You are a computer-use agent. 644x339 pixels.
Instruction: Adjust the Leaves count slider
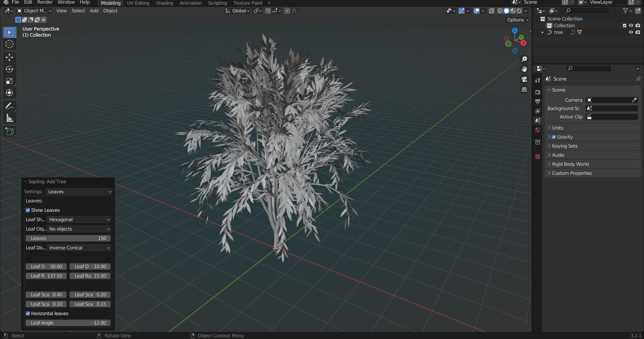68,238
